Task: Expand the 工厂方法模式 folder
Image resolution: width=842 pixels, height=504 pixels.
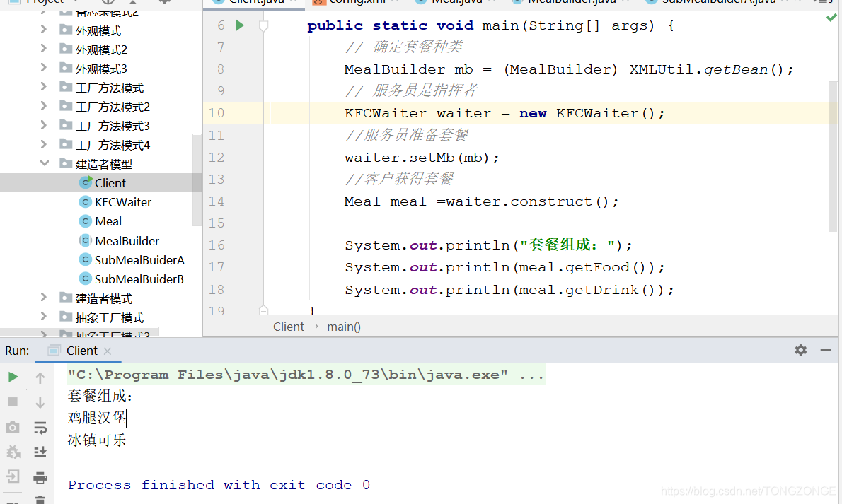Action: [44, 88]
